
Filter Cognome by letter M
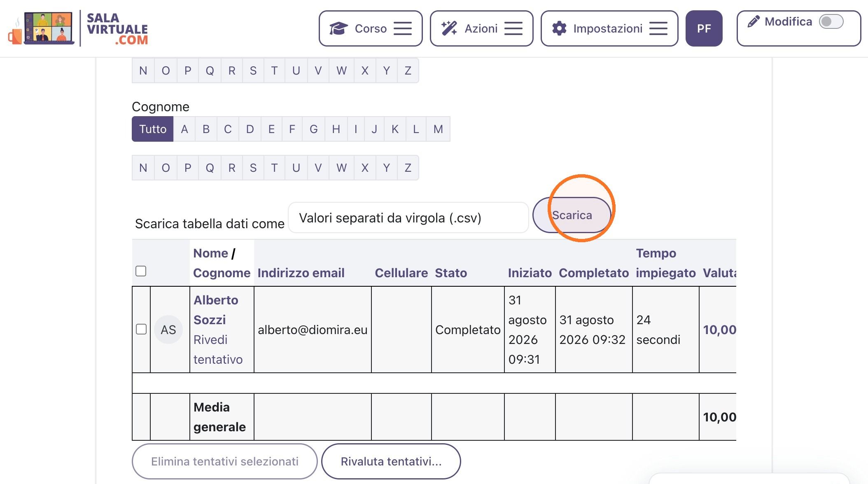tap(438, 129)
